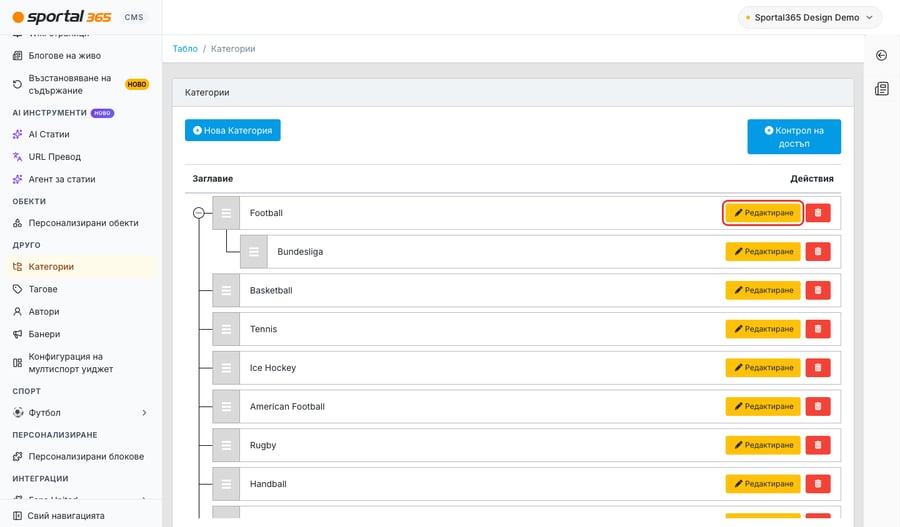
Task: Delete the Handball category
Action: pyautogui.click(x=818, y=484)
